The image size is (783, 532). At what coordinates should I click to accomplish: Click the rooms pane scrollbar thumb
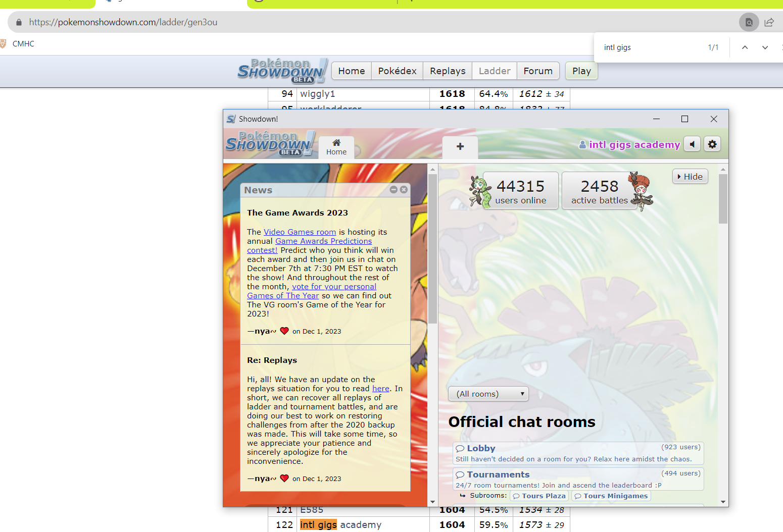tap(723, 199)
